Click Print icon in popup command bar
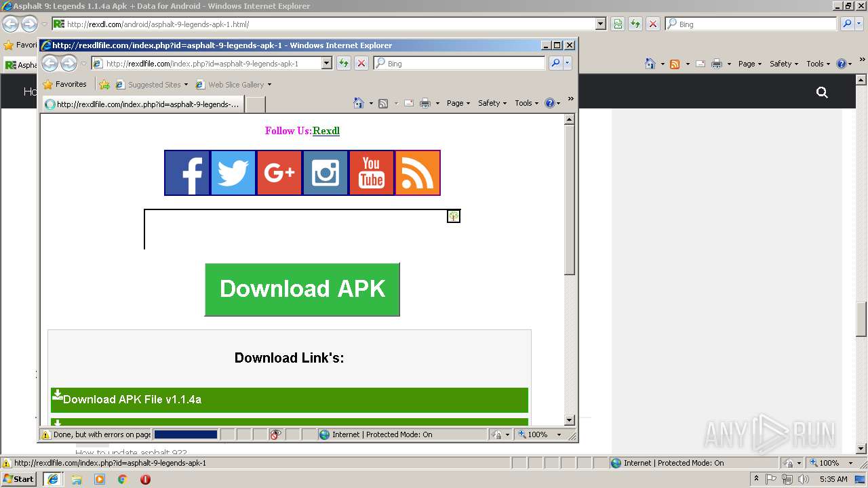The height and width of the screenshot is (488, 868). click(x=425, y=103)
